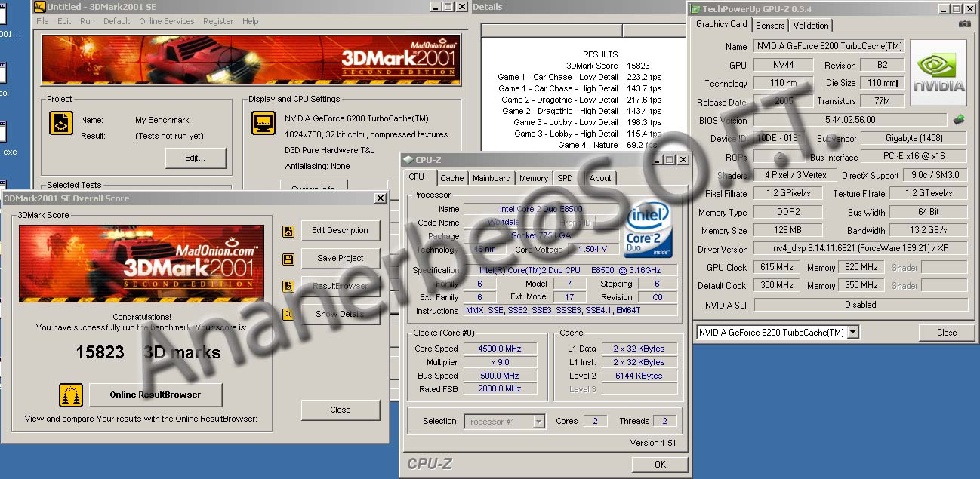Click the GPU-Z camera screenshot icon
This screenshot has height=479, width=980.
pos(964,24)
